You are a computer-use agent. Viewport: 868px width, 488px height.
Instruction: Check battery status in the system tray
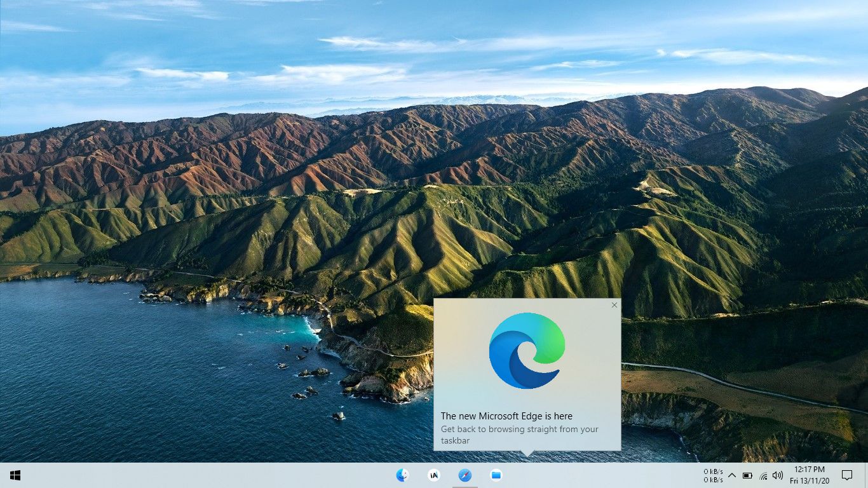tap(748, 475)
